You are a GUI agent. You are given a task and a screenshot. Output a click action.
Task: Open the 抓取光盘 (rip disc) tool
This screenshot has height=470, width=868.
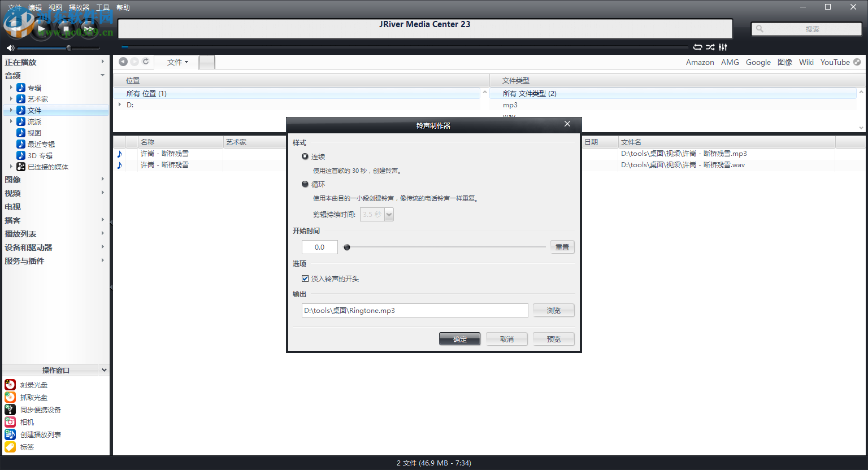point(10,397)
